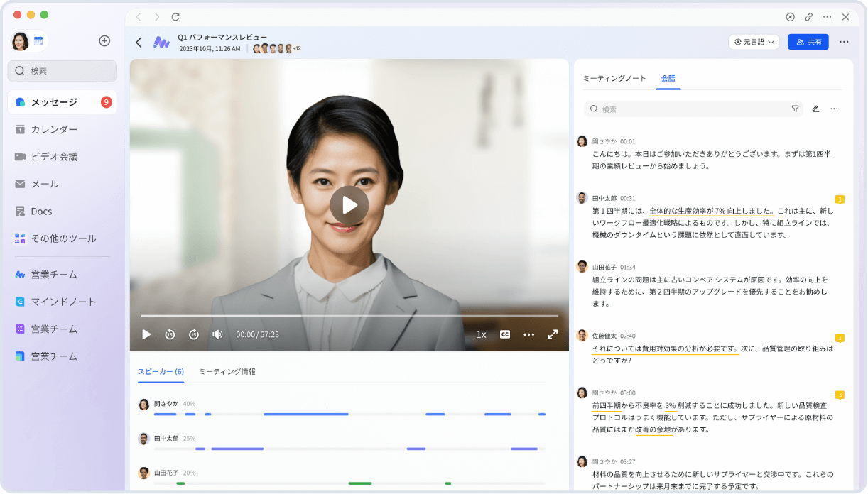Expand the participants list showing +12

point(296,48)
